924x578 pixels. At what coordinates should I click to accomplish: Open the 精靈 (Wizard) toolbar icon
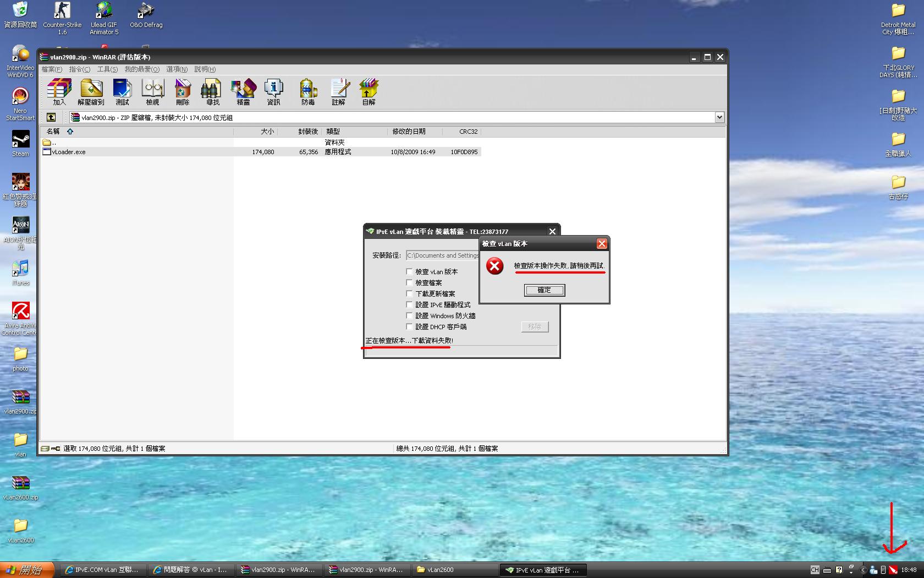(x=243, y=91)
